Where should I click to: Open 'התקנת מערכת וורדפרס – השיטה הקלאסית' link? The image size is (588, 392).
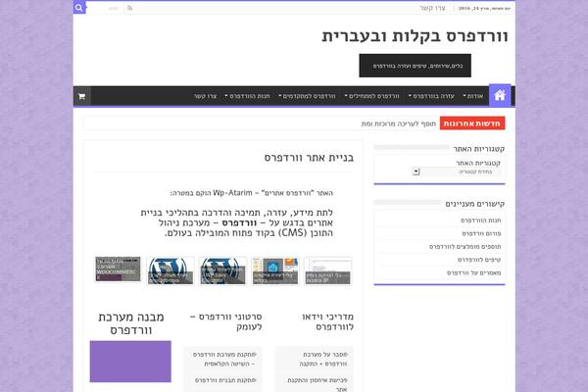click(x=224, y=359)
